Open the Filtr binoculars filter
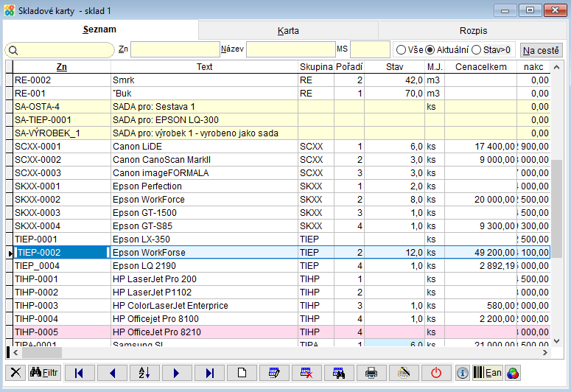The height and width of the screenshot is (392, 571). [44, 373]
